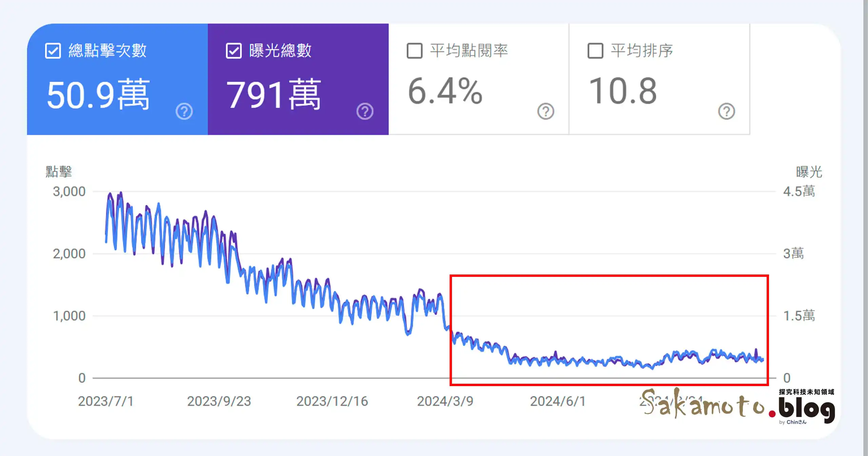The image size is (868, 456).
Task: Click the 6.4% average CTR value
Action: coord(445,91)
